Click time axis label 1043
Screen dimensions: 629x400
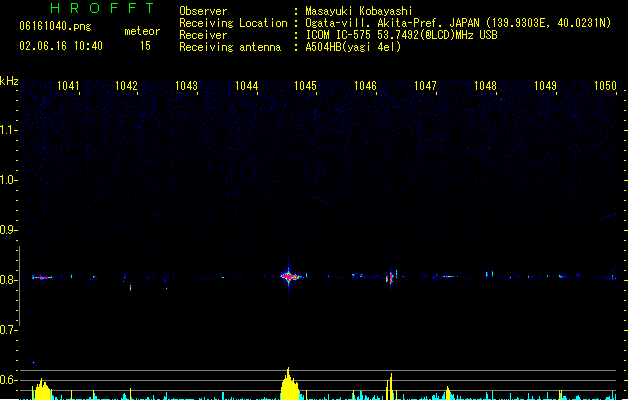[186, 86]
